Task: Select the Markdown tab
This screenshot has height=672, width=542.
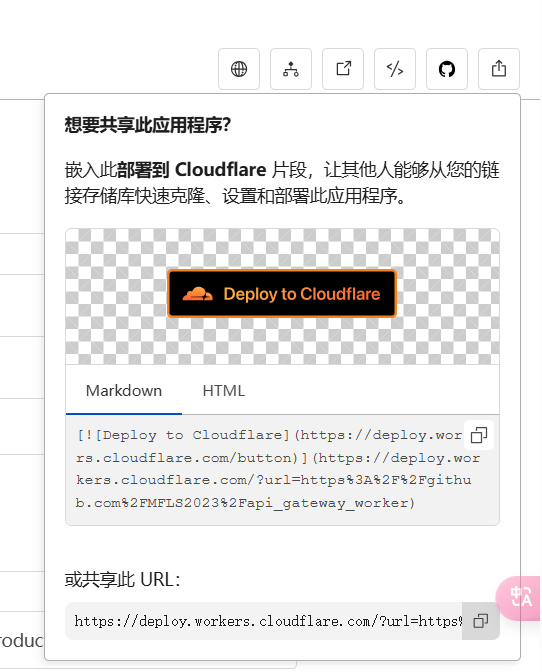Action: (x=124, y=391)
